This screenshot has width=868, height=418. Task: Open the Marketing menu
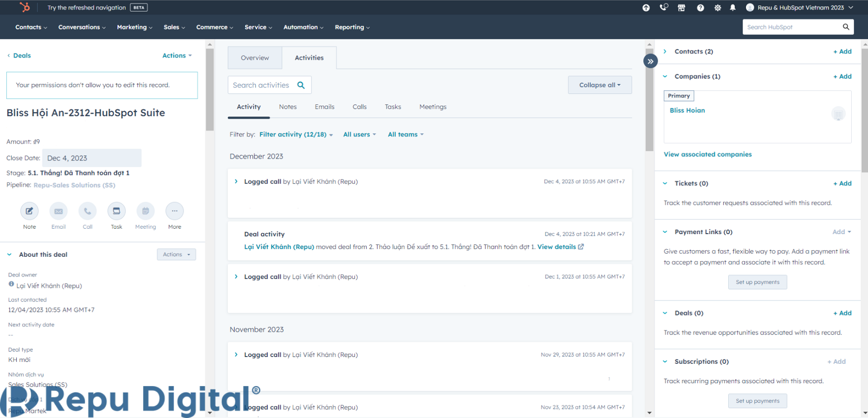(134, 27)
